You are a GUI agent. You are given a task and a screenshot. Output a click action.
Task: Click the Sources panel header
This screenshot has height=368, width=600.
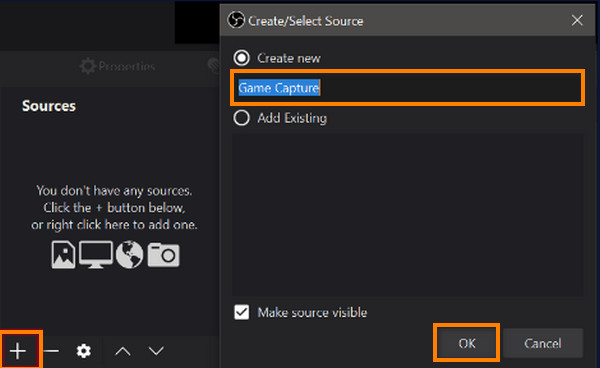(49, 106)
